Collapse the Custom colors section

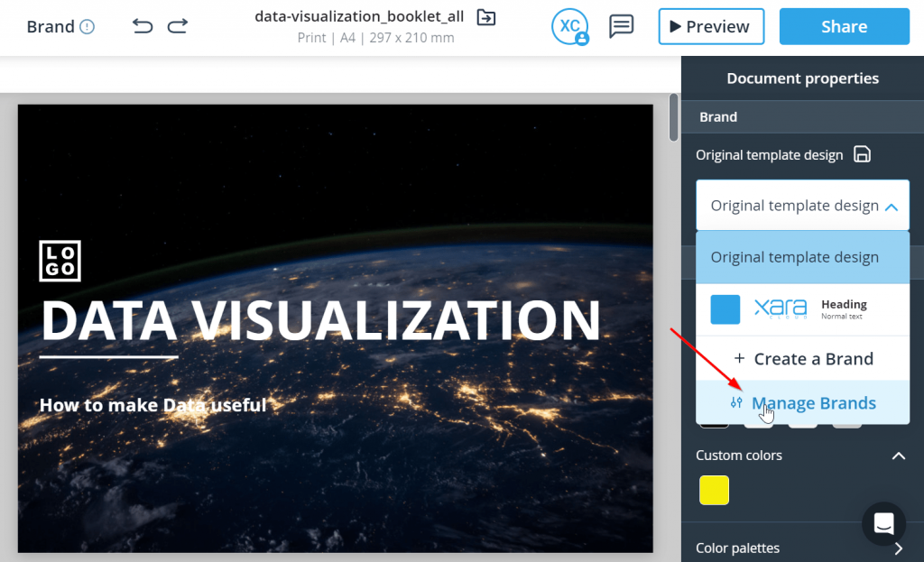[x=900, y=456]
